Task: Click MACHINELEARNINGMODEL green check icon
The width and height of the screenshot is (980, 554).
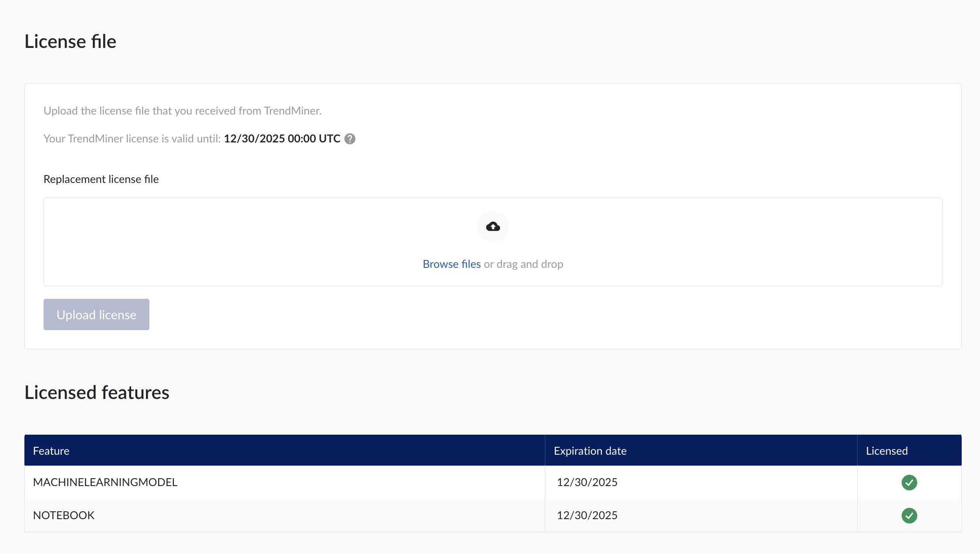Action: pos(909,483)
